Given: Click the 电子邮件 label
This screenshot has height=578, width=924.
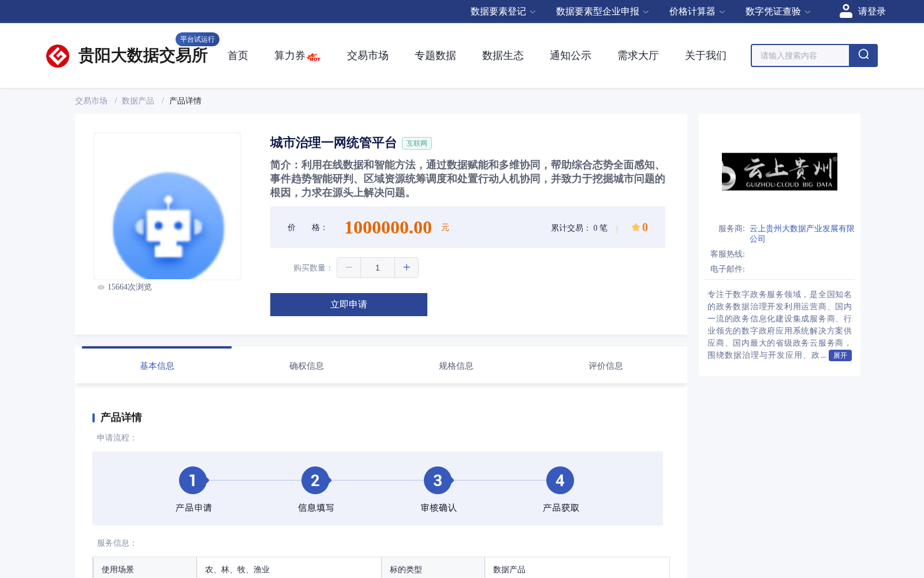Looking at the screenshot, I should click(x=728, y=269).
